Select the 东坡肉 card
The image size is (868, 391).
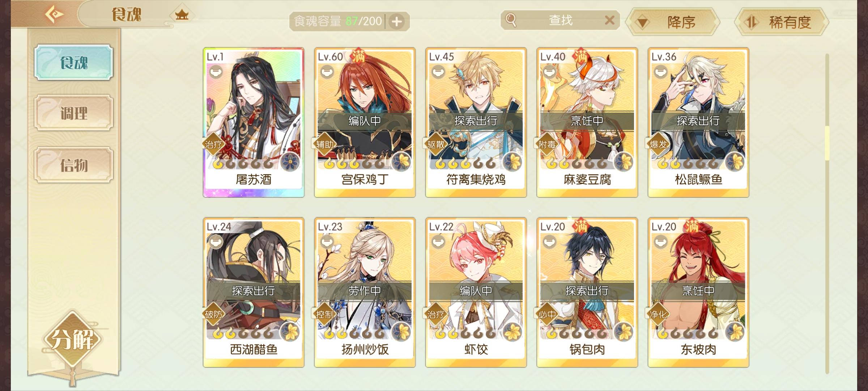click(x=698, y=293)
